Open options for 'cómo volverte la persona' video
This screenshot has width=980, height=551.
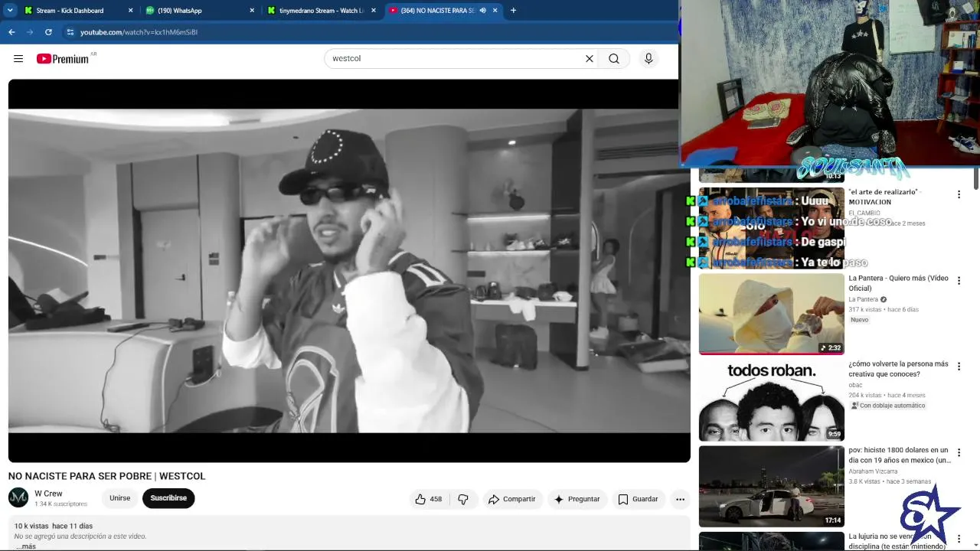click(x=959, y=367)
